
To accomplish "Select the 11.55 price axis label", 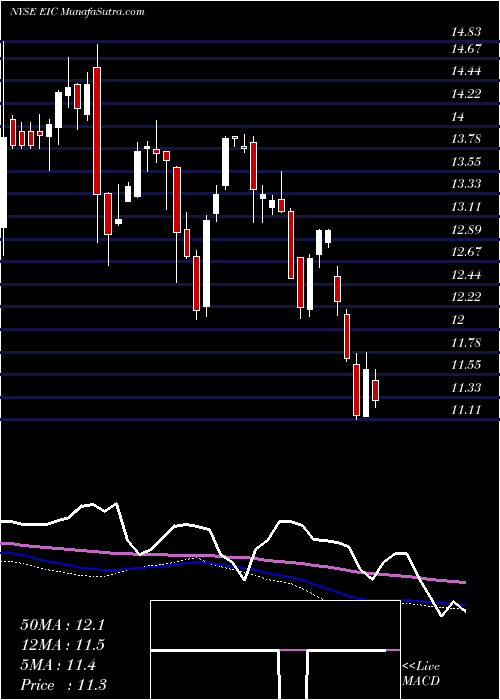I will click(x=466, y=365).
